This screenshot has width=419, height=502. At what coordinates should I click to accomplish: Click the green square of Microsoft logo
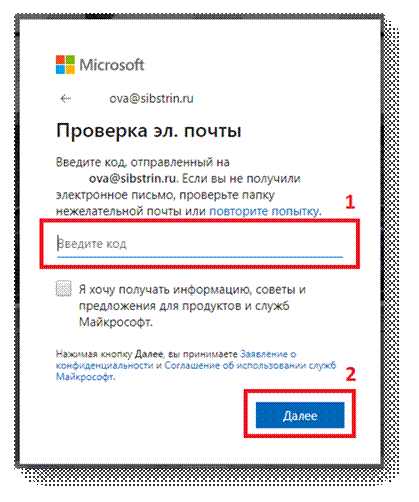coord(70,59)
